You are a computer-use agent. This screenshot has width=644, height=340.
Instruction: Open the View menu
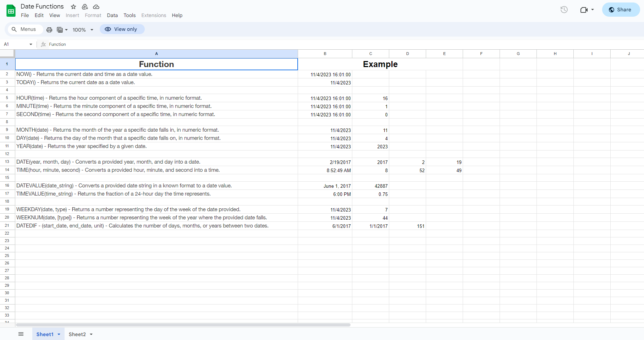tap(55, 15)
